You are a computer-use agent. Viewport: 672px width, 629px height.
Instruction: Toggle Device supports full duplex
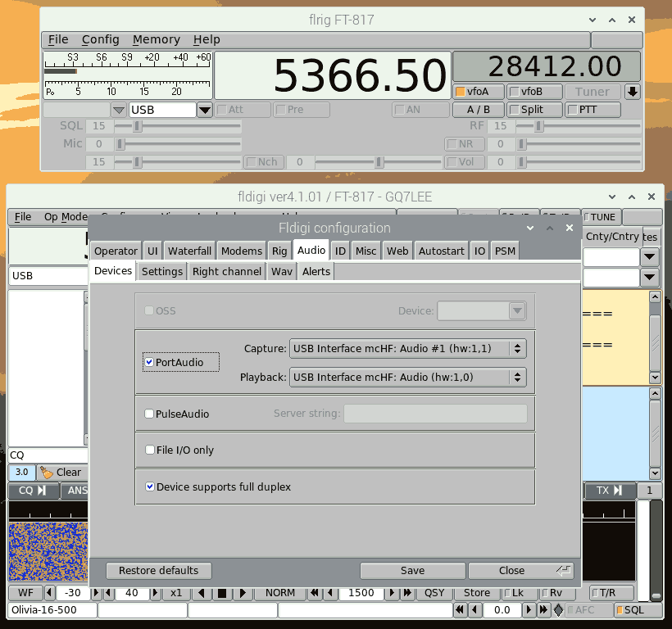(150, 486)
